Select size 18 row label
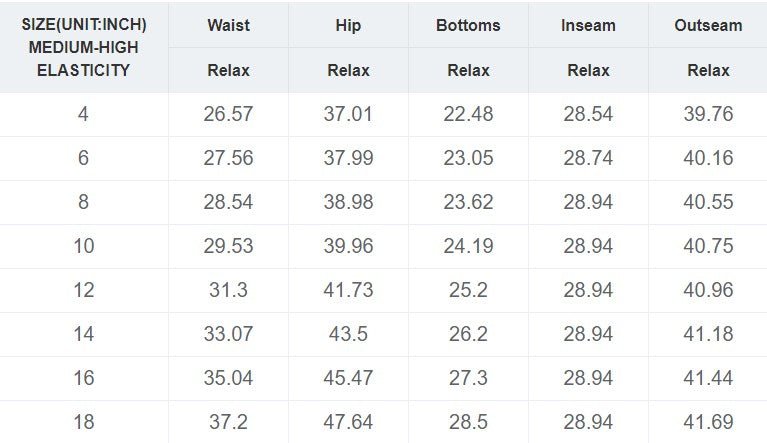 [x=83, y=422]
